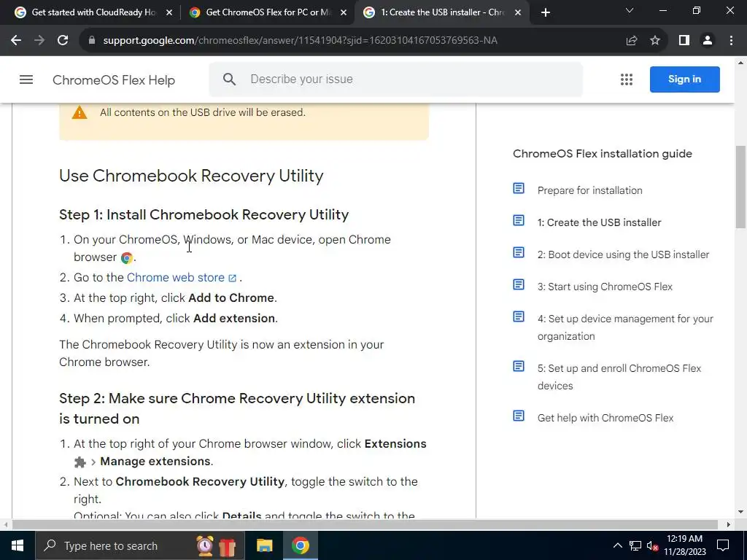The height and width of the screenshot is (560, 747).
Task: Click document icon beside Create the USB installer
Action: (x=519, y=220)
